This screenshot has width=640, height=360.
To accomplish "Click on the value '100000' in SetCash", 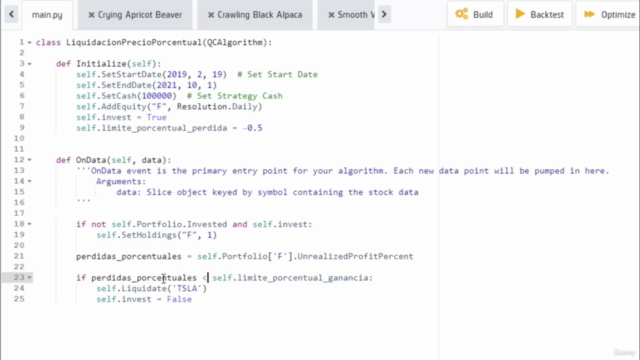I will 157,96.
